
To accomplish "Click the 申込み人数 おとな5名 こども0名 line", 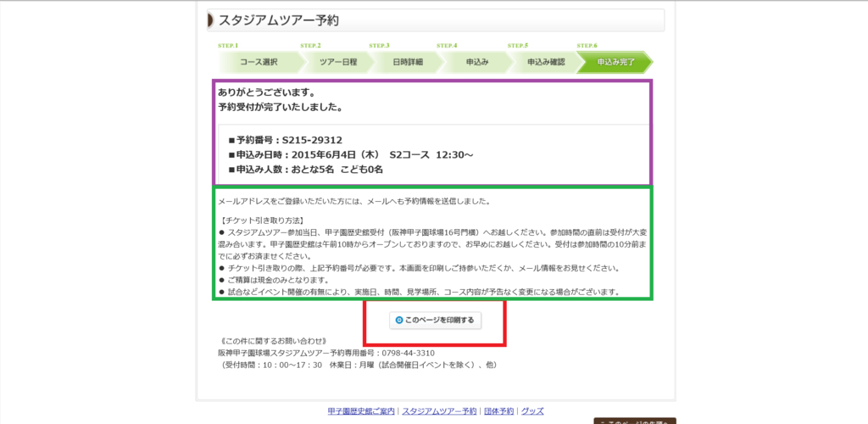I will 305,170.
